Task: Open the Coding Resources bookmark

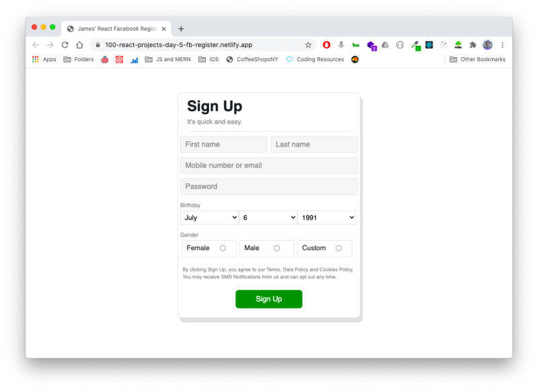Action: pos(315,59)
